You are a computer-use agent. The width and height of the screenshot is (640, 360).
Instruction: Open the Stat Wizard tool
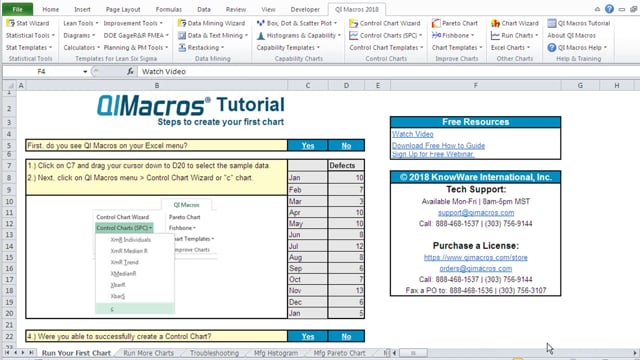click(x=28, y=23)
